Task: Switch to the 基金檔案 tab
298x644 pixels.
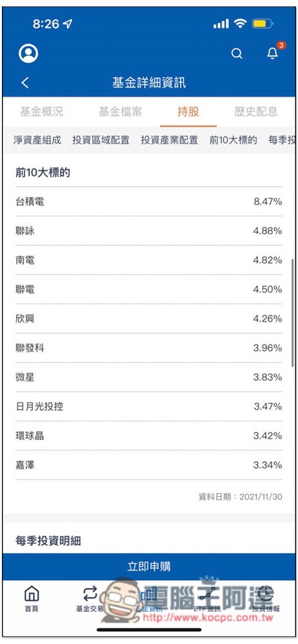Action: click(120, 111)
